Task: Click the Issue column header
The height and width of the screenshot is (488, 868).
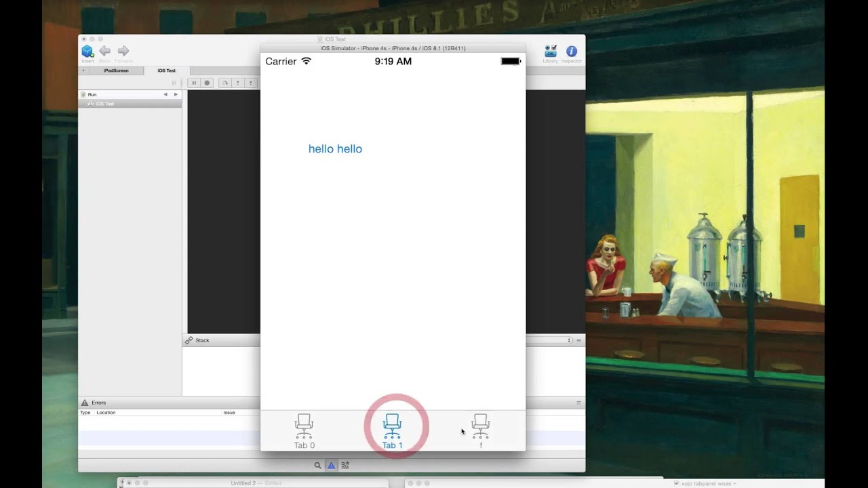Action: pyautogui.click(x=229, y=413)
